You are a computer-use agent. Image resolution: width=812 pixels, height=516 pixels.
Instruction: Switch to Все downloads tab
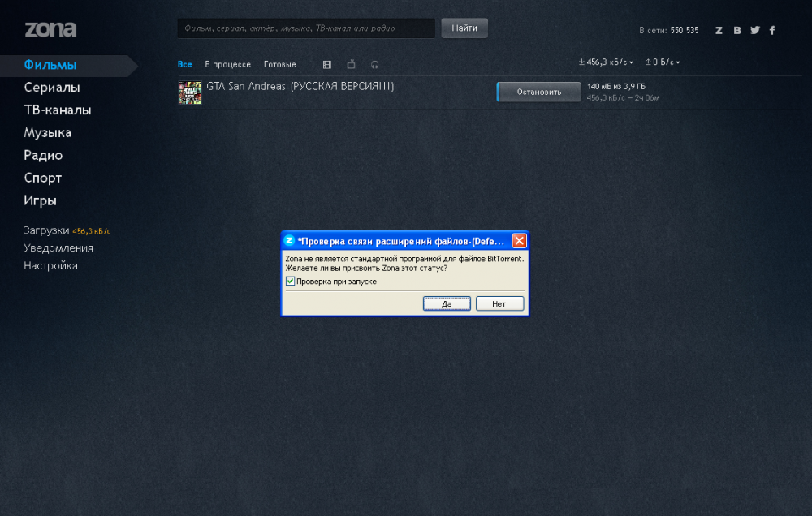[x=185, y=64]
